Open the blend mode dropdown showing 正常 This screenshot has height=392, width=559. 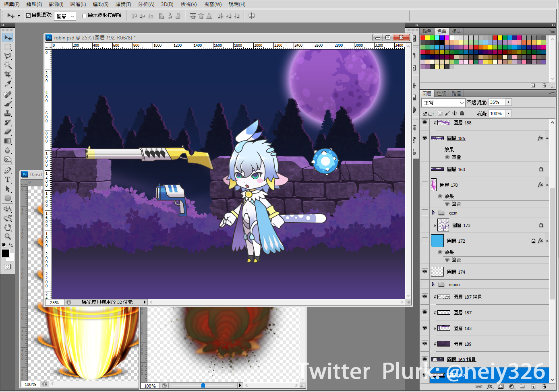point(443,103)
